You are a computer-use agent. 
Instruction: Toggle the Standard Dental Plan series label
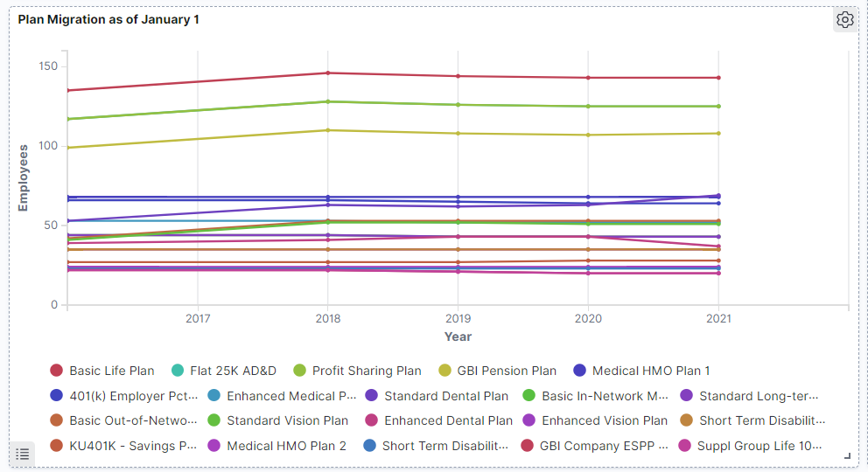tap(445, 396)
